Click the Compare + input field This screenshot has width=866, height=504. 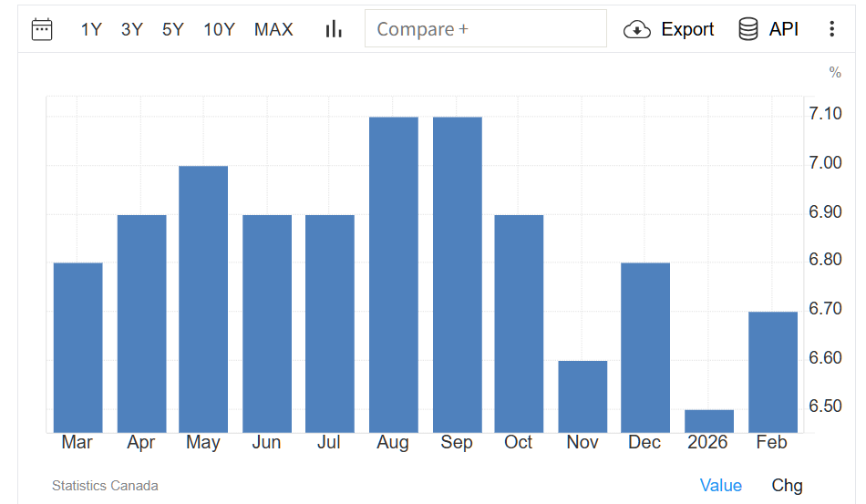(x=485, y=29)
